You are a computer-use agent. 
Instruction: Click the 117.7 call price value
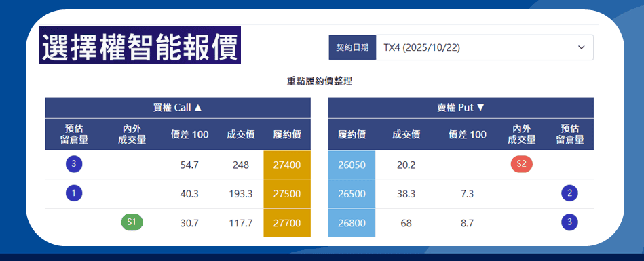241,223
